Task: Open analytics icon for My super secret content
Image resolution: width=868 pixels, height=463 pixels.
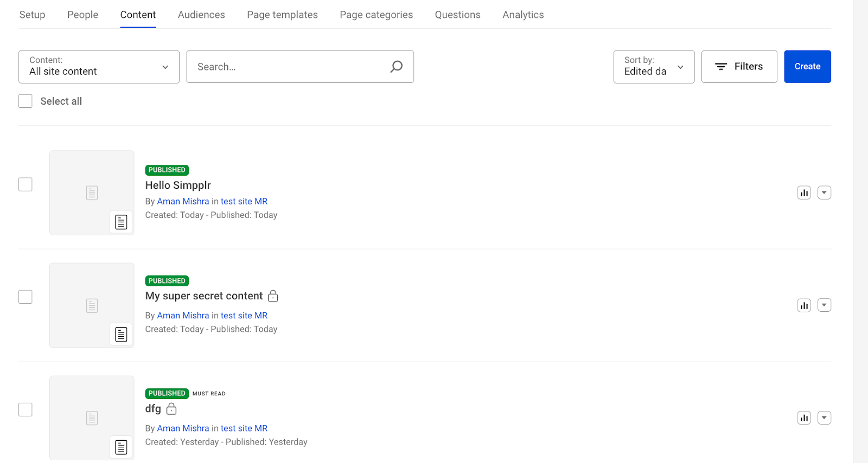Action: (x=803, y=305)
